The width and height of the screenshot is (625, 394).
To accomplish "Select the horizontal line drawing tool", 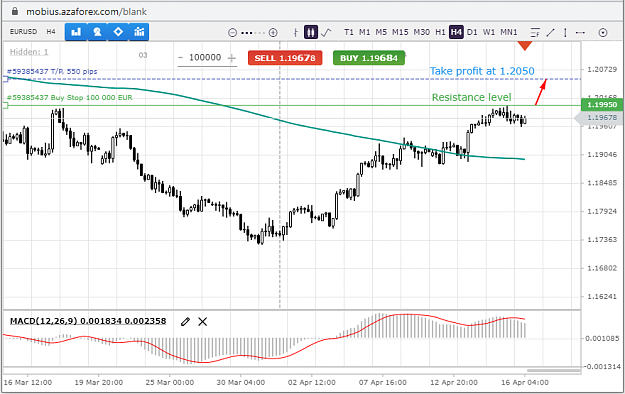I will tap(580, 32).
